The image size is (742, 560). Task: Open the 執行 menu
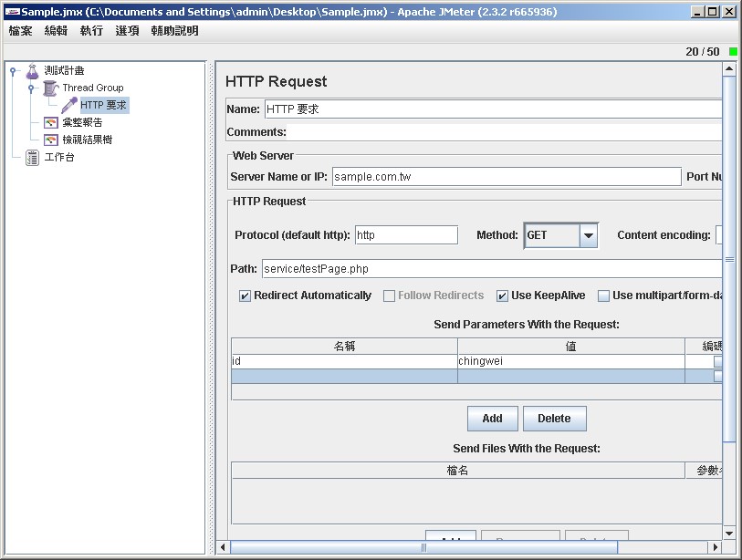pos(91,31)
